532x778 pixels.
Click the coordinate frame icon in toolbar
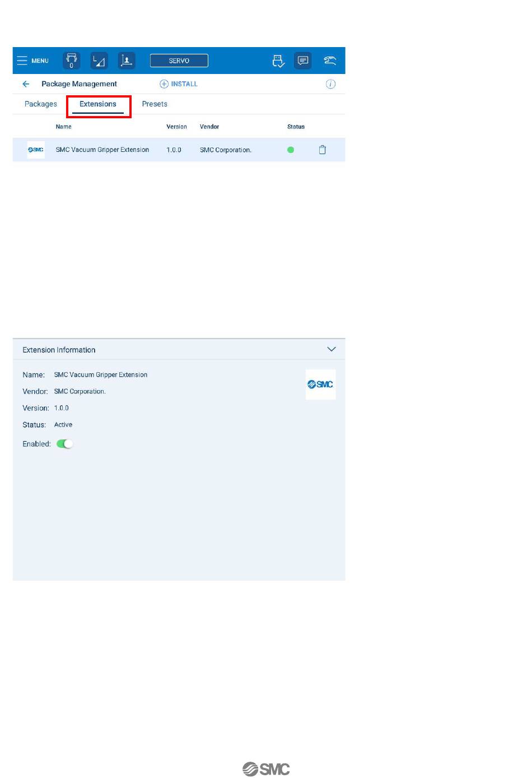click(127, 61)
